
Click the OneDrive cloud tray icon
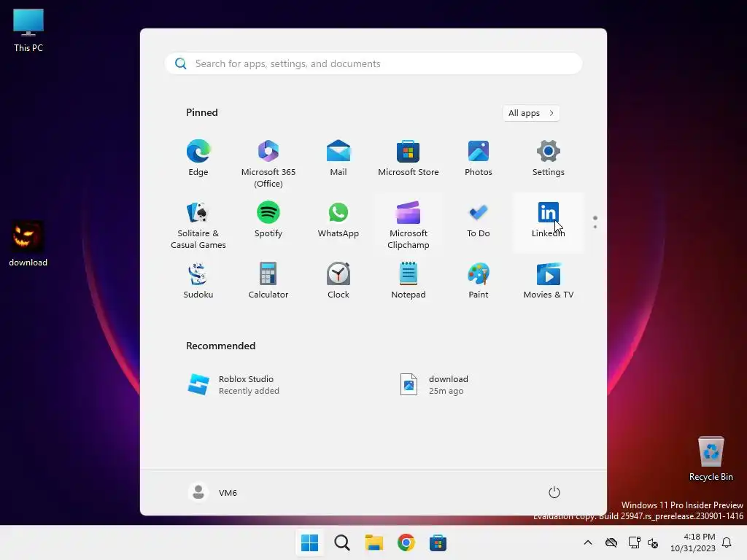(x=611, y=542)
